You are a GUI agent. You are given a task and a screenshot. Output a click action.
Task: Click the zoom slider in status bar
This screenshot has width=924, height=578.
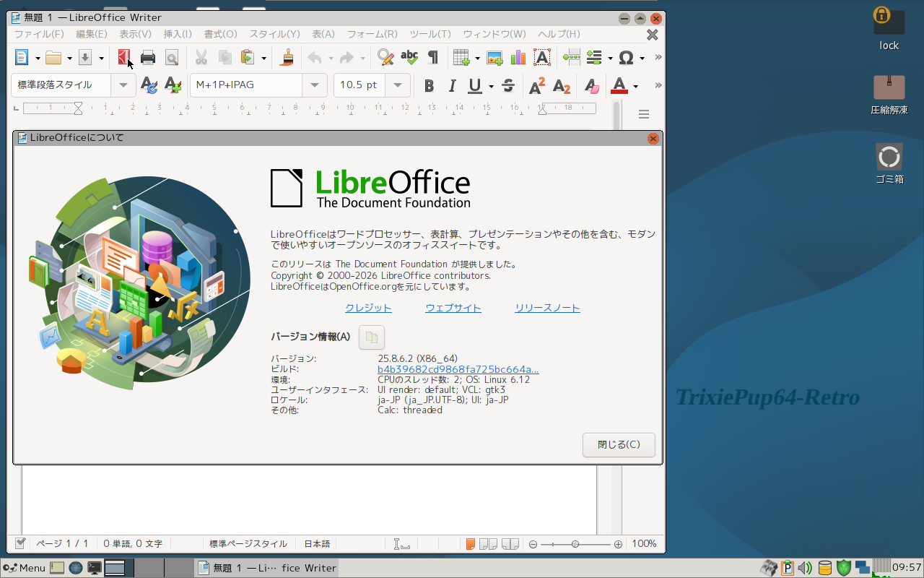click(575, 544)
